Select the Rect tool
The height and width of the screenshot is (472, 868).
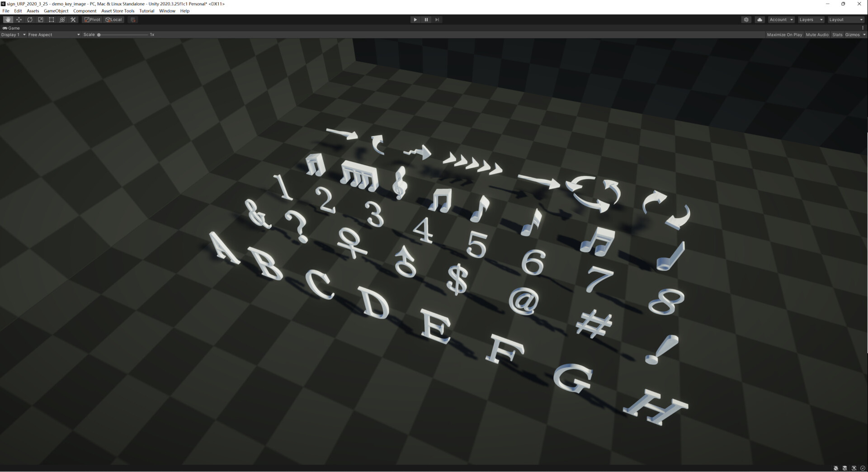click(51, 19)
